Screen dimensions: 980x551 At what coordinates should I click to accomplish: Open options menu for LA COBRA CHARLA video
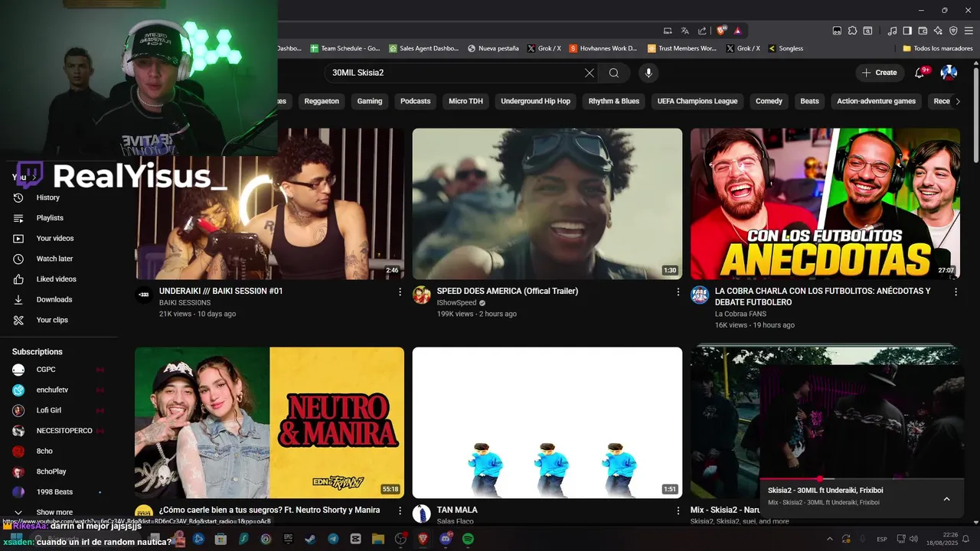955,292
